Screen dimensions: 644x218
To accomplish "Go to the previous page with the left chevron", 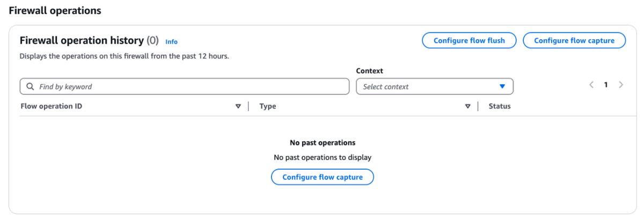I will pyautogui.click(x=591, y=85).
